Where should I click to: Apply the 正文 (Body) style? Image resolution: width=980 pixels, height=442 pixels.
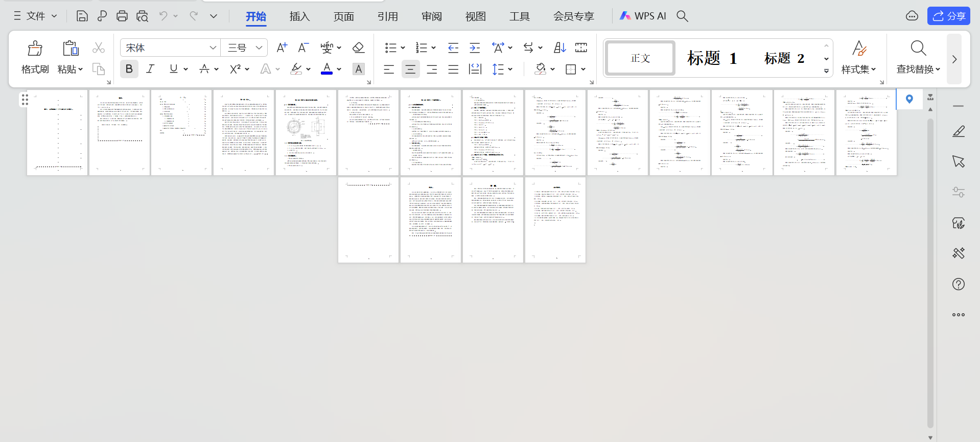tap(641, 58)
